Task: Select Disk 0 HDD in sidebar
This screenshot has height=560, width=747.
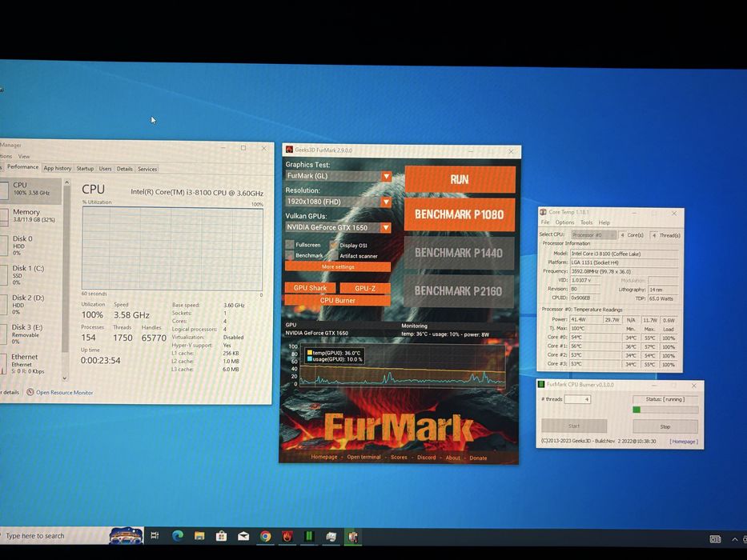Action: point(31,245)
